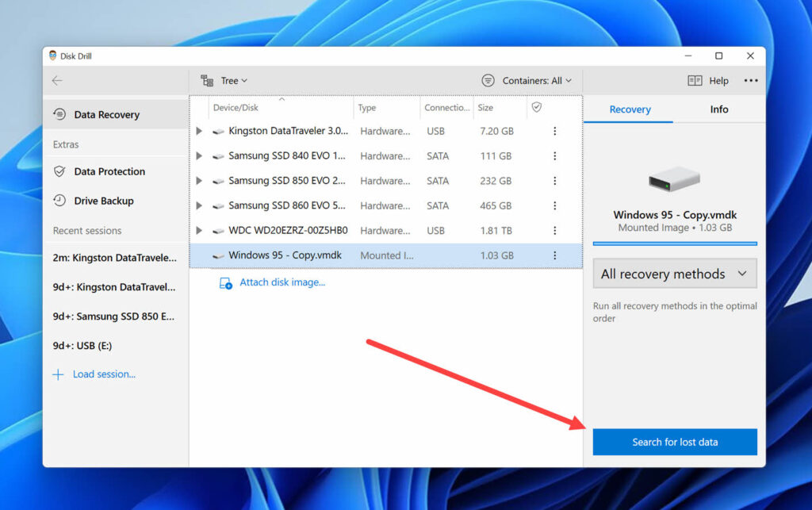The height and width of the screenshot is (510, 812).
Task: Select the Data Protection shield icon
Action: point(61,171)
